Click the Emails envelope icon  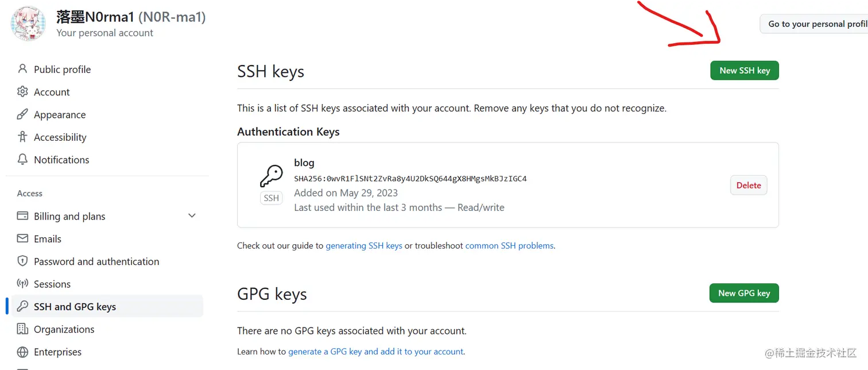[x=22, y=238]
